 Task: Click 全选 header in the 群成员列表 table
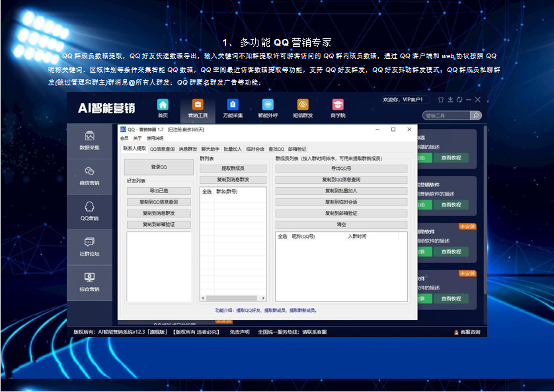tap(282, 236)
